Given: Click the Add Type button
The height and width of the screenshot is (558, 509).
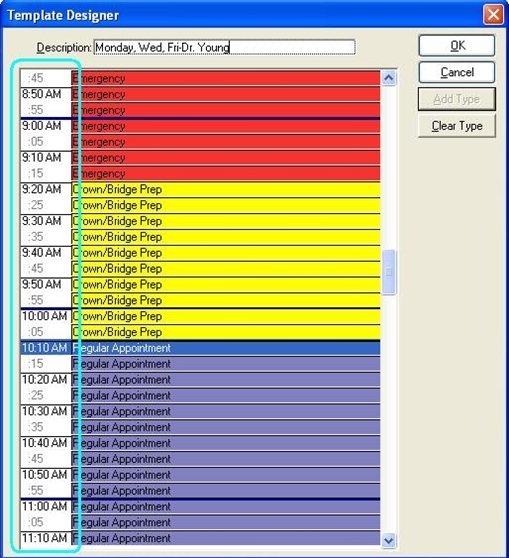Looking at the screenshot, I should click(457, 99).
